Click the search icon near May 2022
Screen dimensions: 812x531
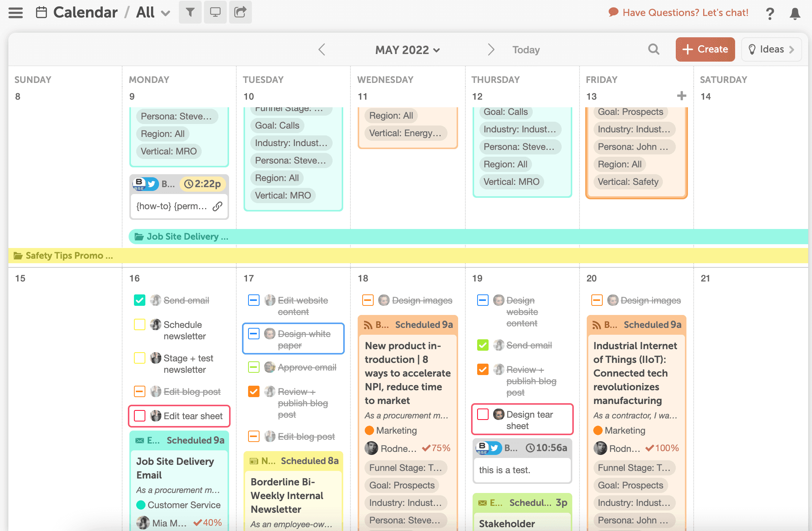[653, 49]
